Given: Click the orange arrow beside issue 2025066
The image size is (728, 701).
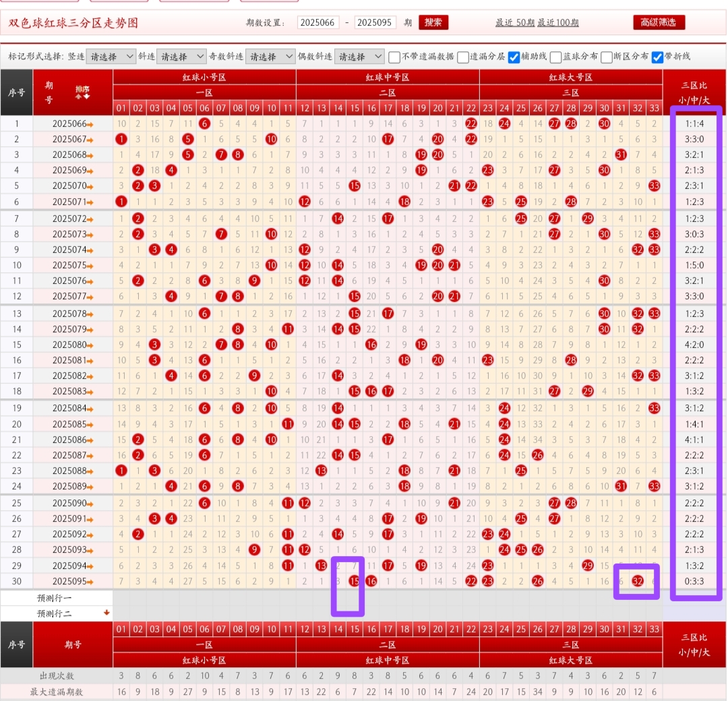Looking at the screenshot, I should 90,124.
